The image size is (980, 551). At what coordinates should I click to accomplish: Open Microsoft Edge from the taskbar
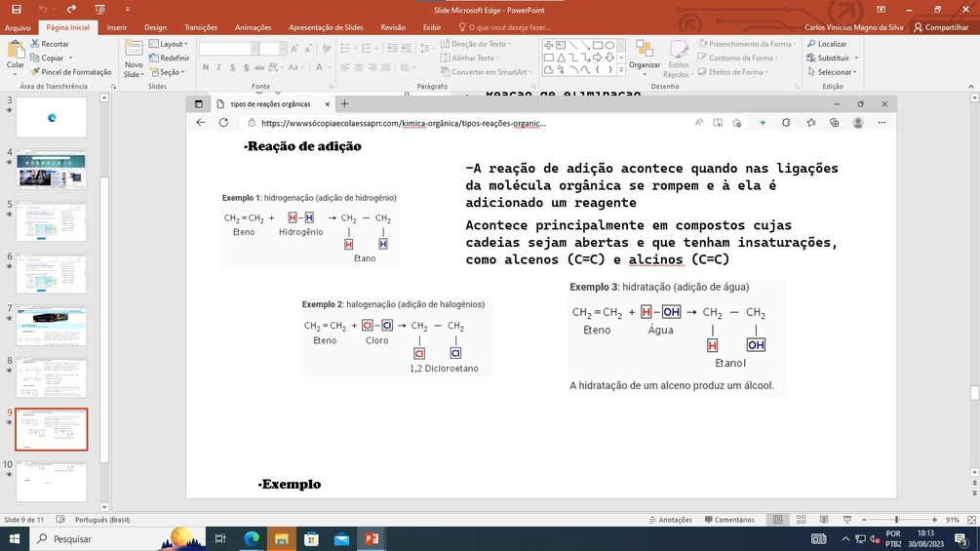(x=252, y=538)
